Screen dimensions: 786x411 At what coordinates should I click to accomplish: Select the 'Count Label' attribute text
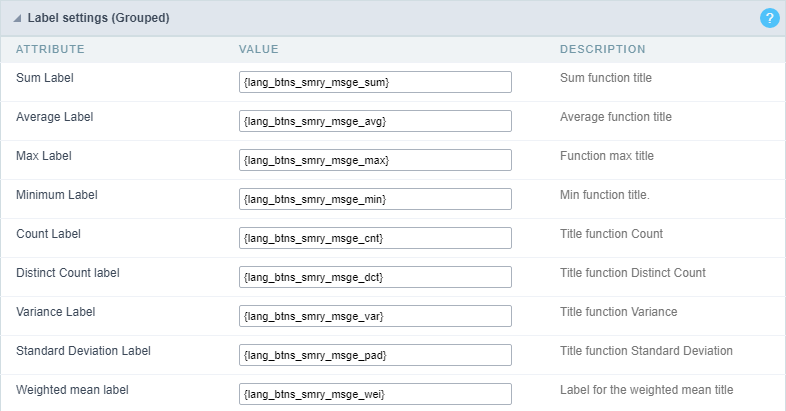48,234
